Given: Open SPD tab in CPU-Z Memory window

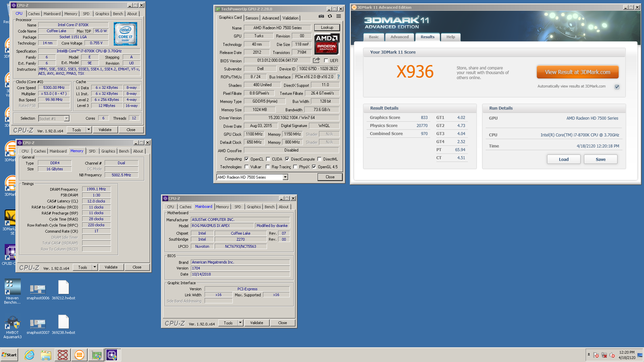Looking at the screenshot, I should coord(92,151).
